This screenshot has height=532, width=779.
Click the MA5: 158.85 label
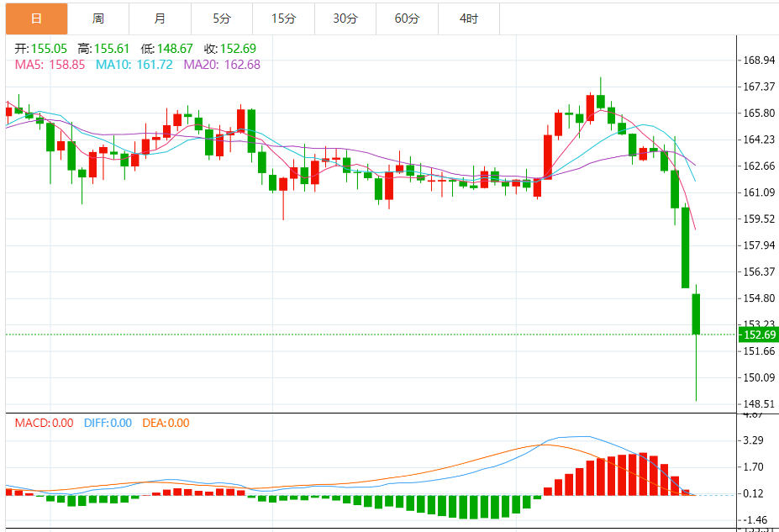click(x=50, y=65)
